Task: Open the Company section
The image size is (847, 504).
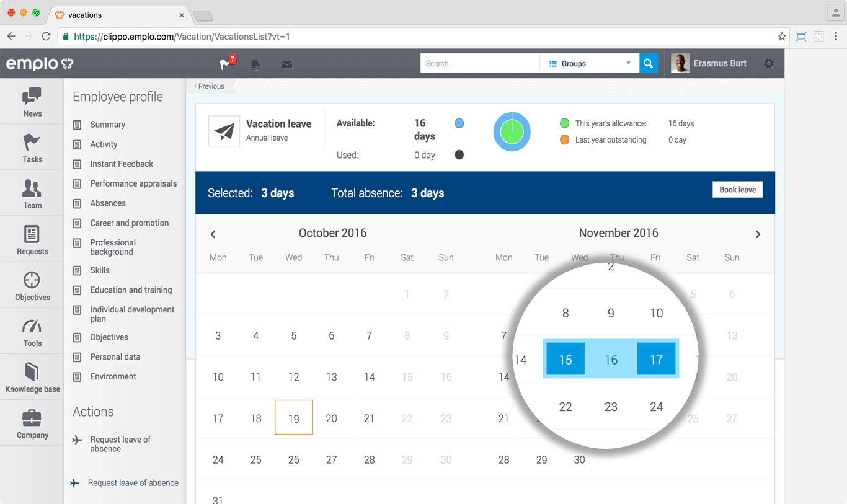Action: (31, 423)
